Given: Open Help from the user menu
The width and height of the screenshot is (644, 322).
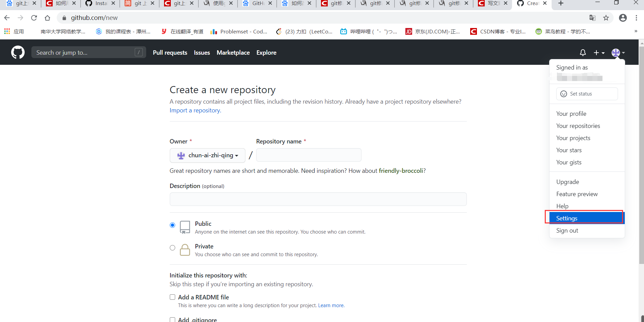Looking at the screenshot, I should coord(587,206).
